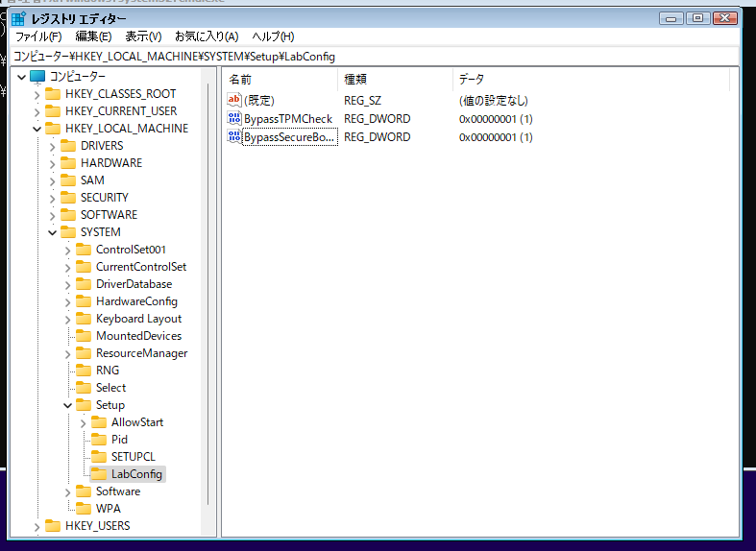Click the ControlSet001 folder icon
The height and width of the screenshot is (551, 756).
coord(84,250)
